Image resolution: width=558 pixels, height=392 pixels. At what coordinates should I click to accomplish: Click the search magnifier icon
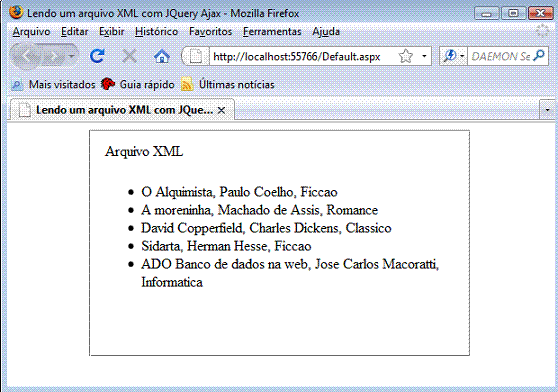coord(539,56)
